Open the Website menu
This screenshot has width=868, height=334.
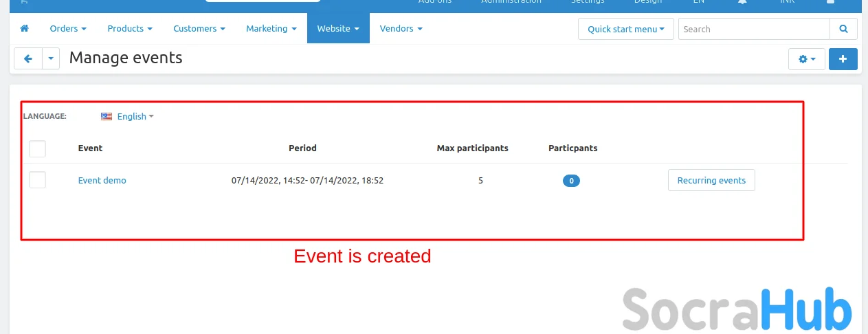pos(338,29)
